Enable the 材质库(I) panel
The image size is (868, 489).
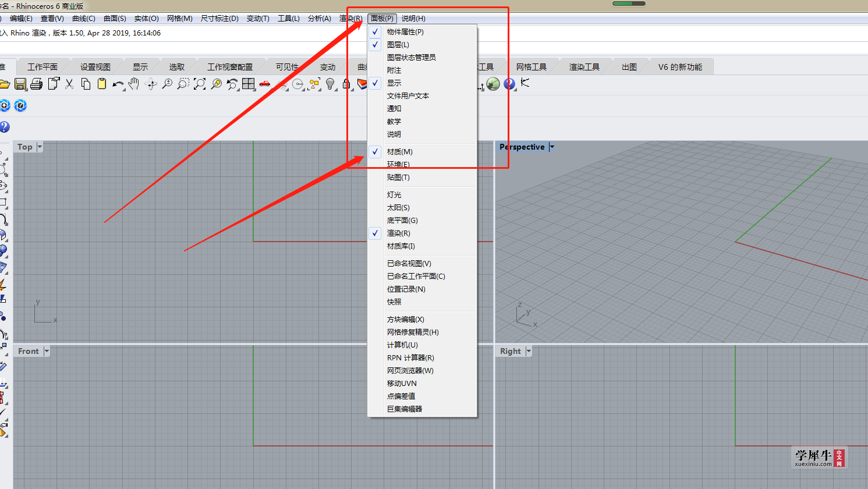click(x=422, y=246)
